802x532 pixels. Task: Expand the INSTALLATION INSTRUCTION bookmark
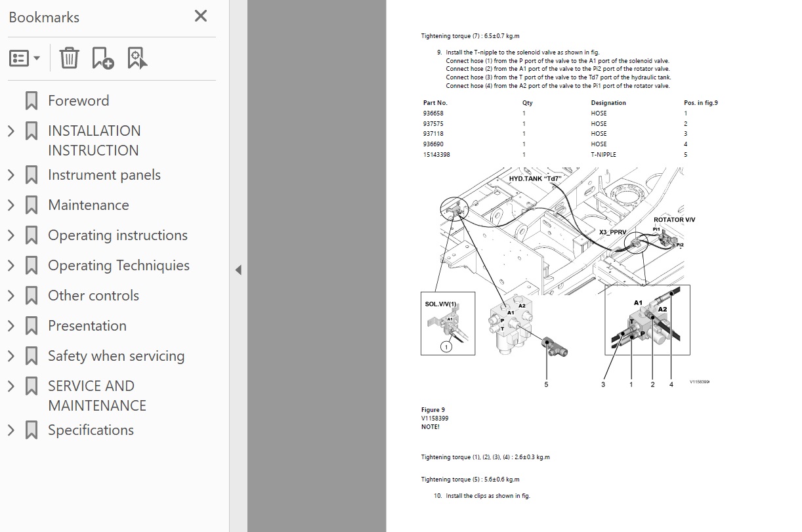click(11, 131)
